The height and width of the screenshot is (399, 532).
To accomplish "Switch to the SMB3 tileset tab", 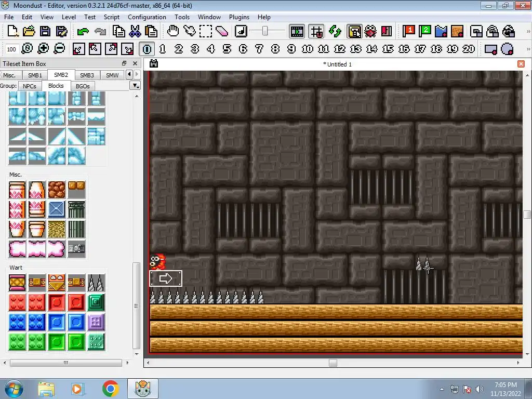I will point(87,75).
